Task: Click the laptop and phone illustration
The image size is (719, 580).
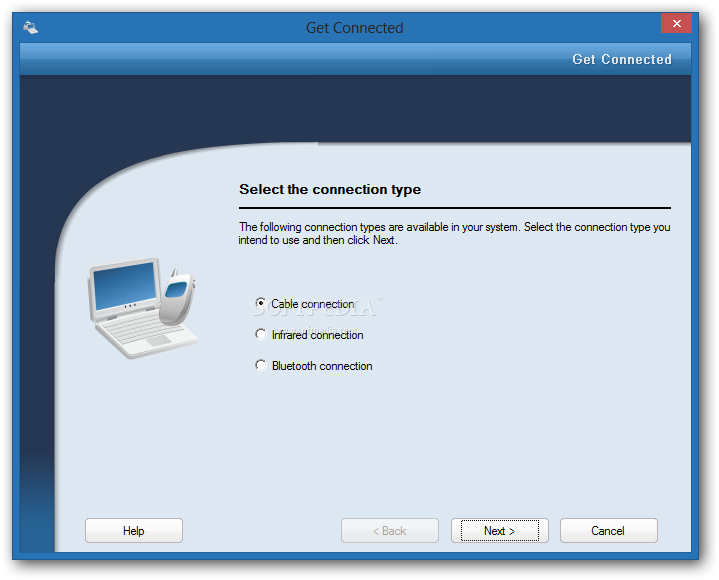Action: tap(143, 308)
